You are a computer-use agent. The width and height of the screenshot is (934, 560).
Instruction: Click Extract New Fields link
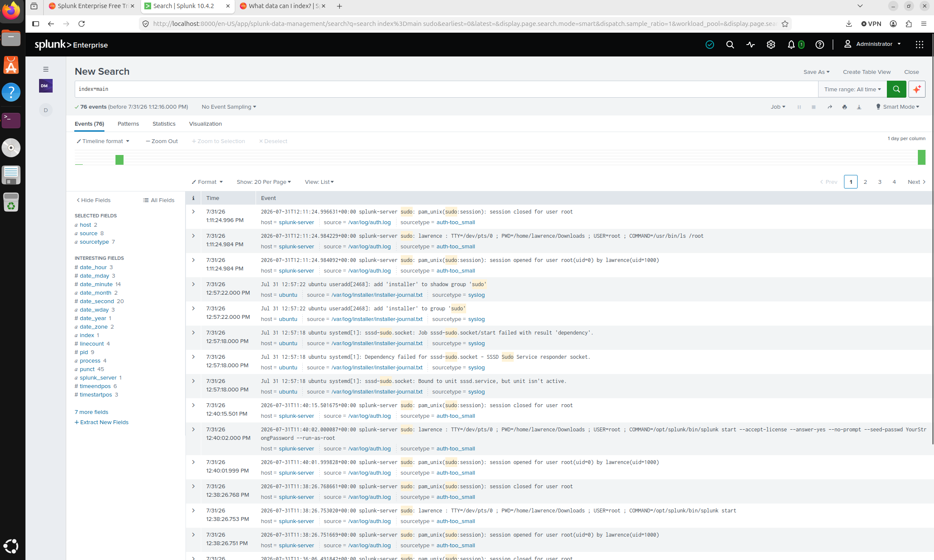pos(101,422)
